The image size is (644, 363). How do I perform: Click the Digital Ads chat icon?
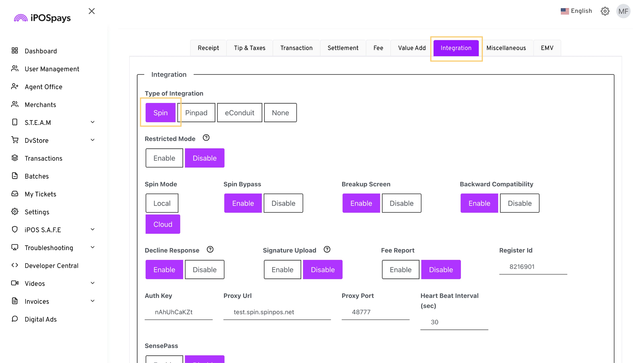click(15, 319)
